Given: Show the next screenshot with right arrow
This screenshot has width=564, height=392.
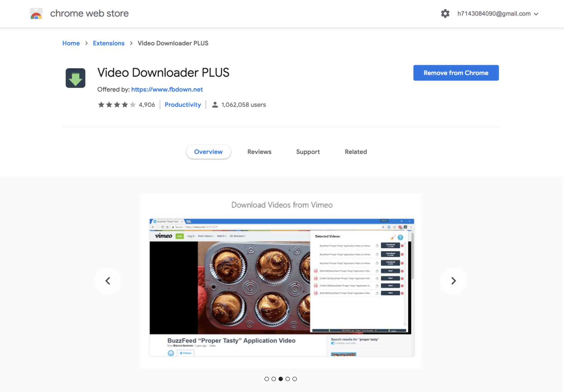Looking at the screenshot, I should coord(454,281).
